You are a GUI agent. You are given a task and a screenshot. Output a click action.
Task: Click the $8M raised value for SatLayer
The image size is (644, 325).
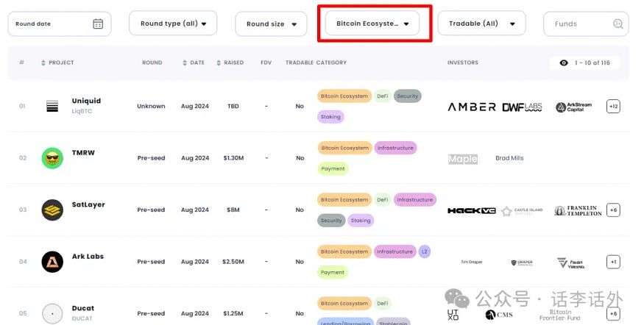click(x=233, y=210)
